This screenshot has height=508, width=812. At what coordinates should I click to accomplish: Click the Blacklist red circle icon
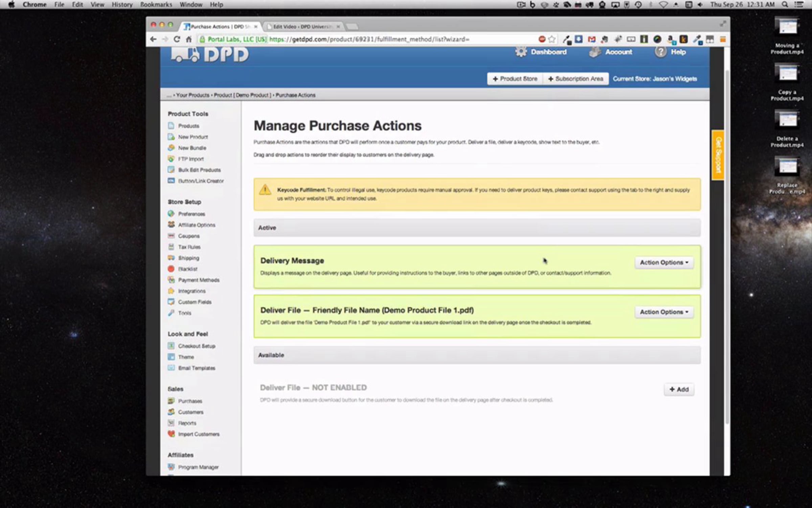point(171,269)
